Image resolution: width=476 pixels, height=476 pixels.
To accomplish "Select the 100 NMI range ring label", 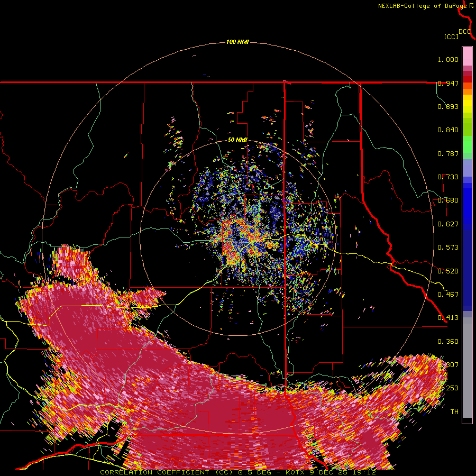I will coord(237,42).
